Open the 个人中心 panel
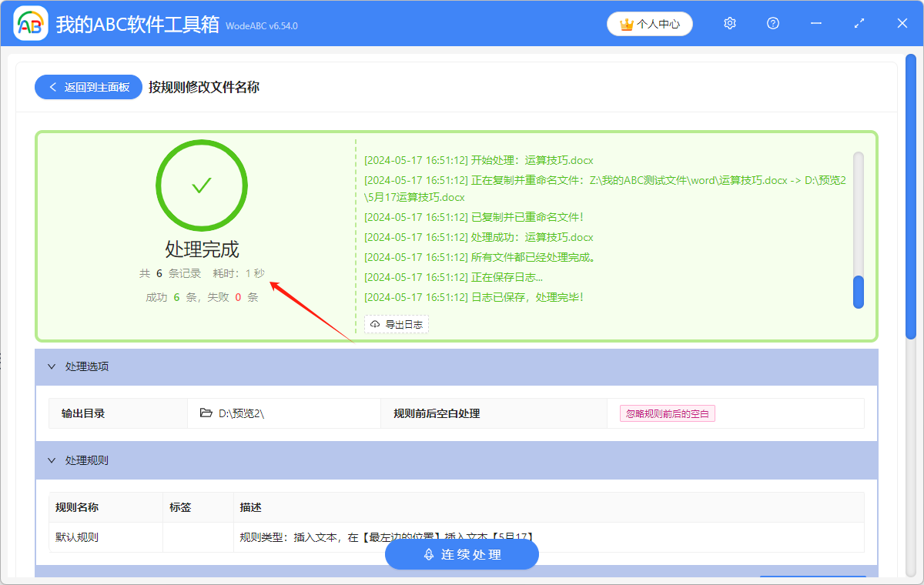 pos(649,23)
